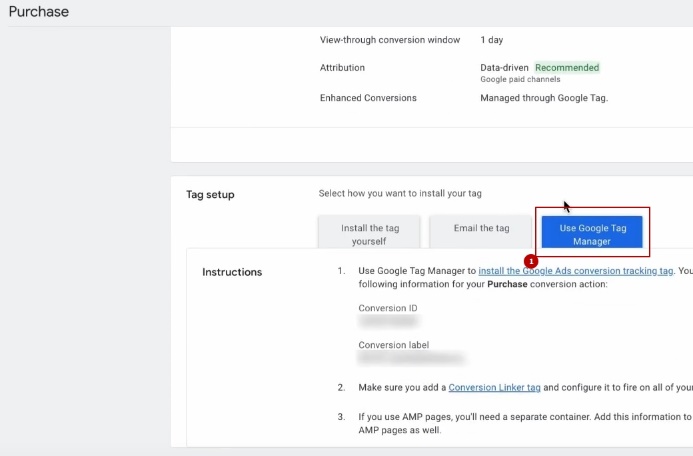The width and height of the screenshot is (693, 456).
Task: Follow the Conversion Linker tag link
Action: point(494,387)
